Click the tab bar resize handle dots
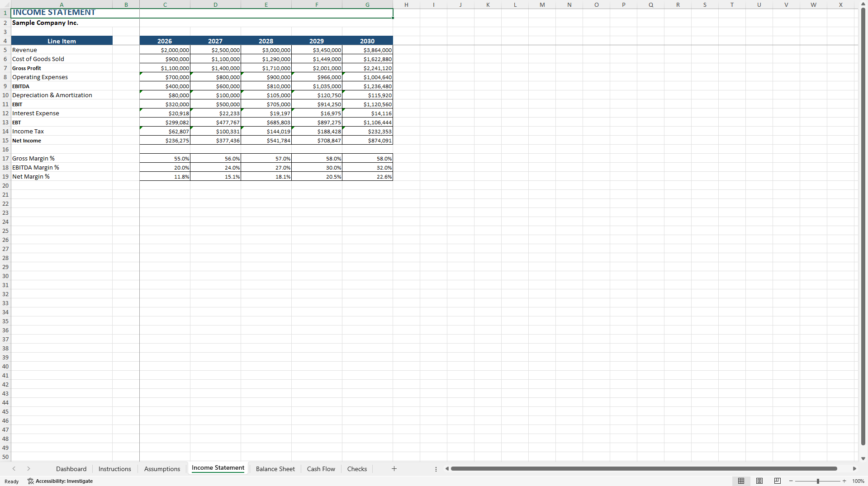868x486 pixels. (x=436, y=469)
